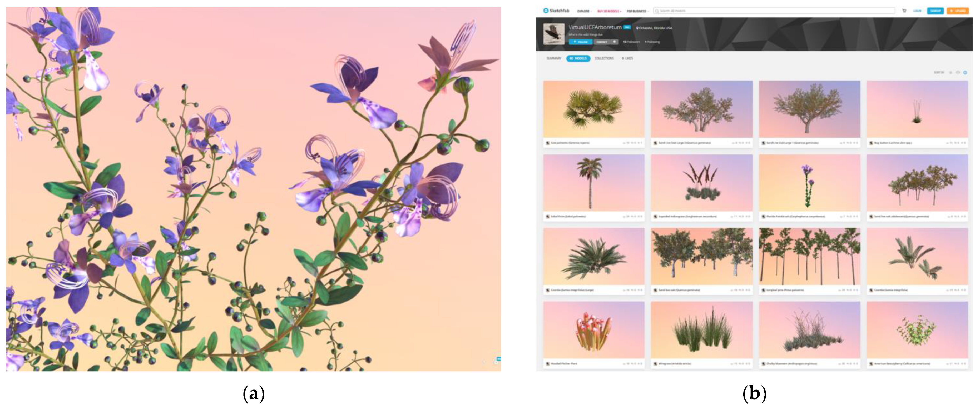This screenshot has width=980, height=410.
Task: Click the Login link
Action: [917, 11]
